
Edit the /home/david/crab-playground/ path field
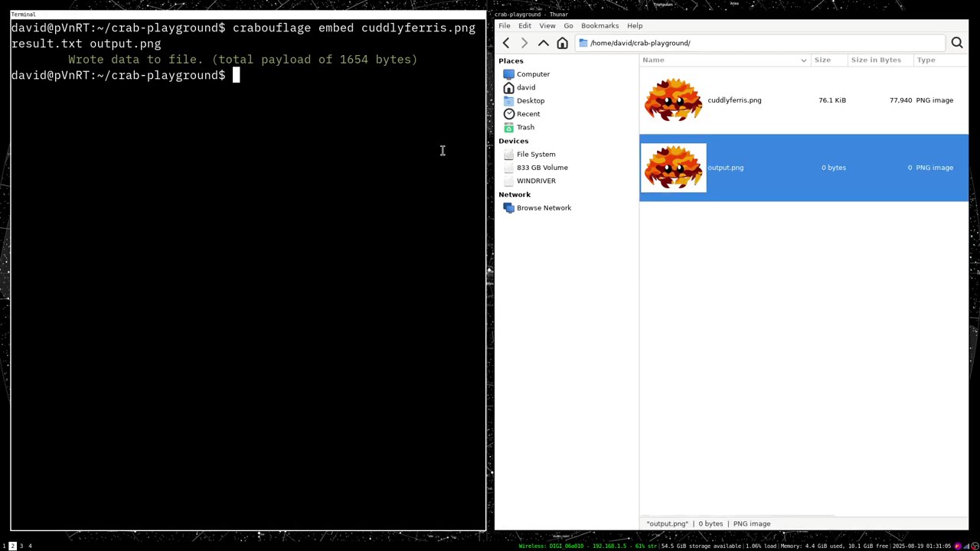point(762,43)
